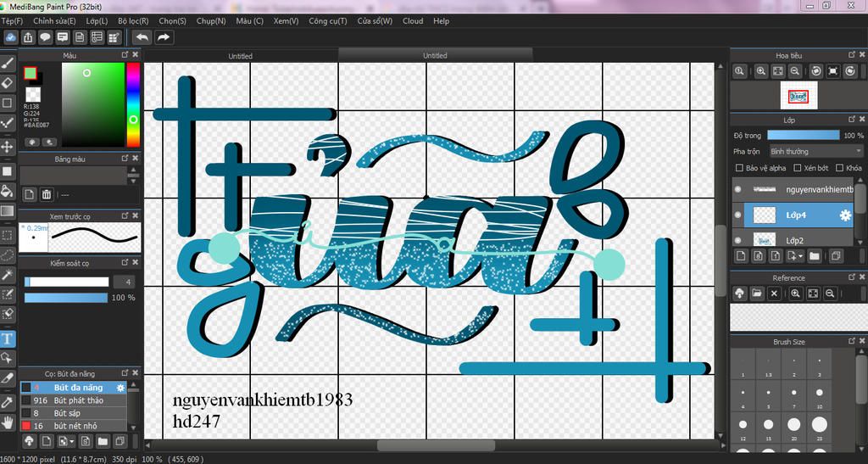Click the Undo arrow in top toolbar

[142, 37]
